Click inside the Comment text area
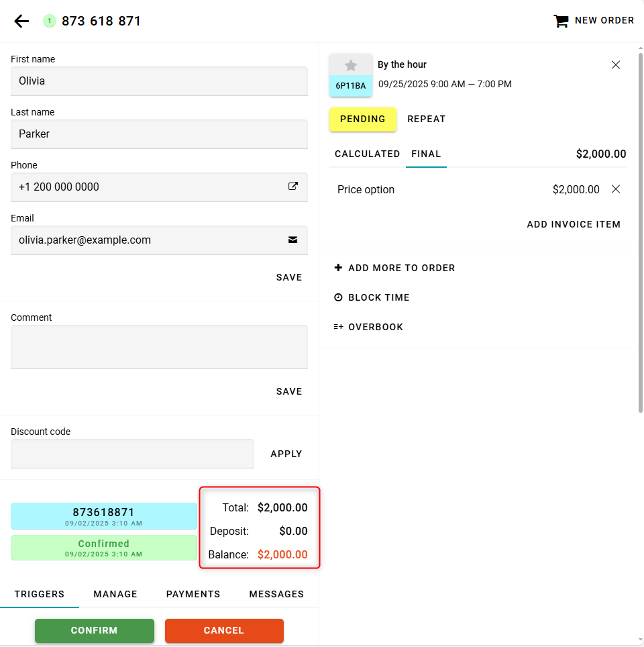 click(159, 346)
